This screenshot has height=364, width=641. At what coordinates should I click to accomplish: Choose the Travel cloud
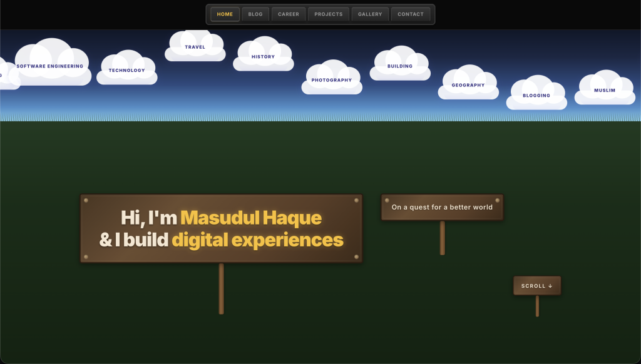[195, 46]
